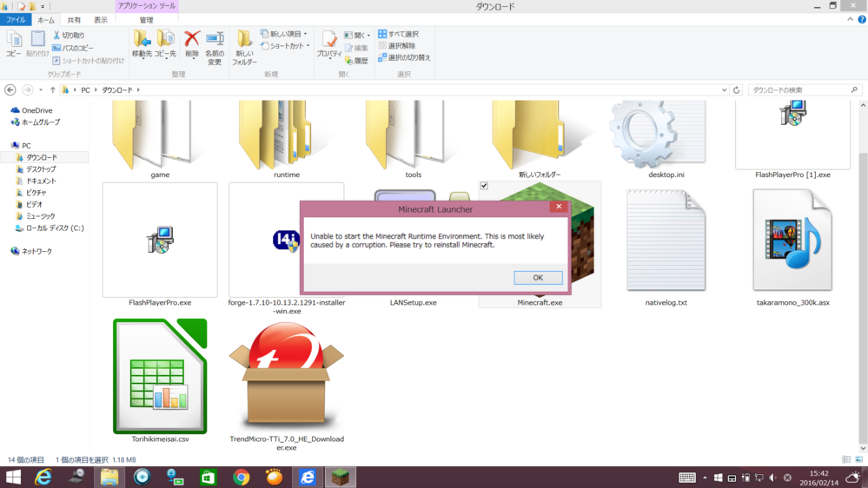The width and height of the screenshot is (868, 488).
Task: Click the New folder (新しいフォルダー) icon
Action: [244, 48]
